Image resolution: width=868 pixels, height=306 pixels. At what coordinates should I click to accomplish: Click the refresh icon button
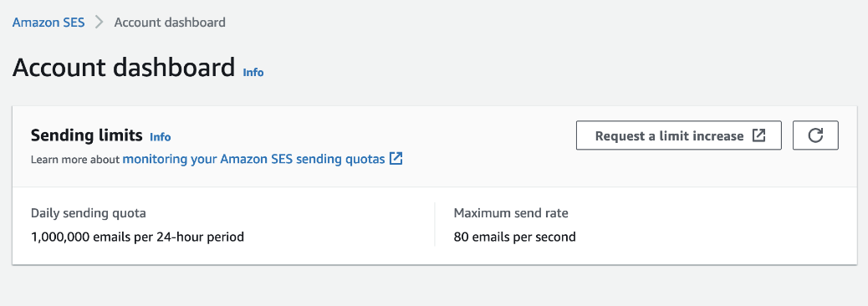pos(815,135)
